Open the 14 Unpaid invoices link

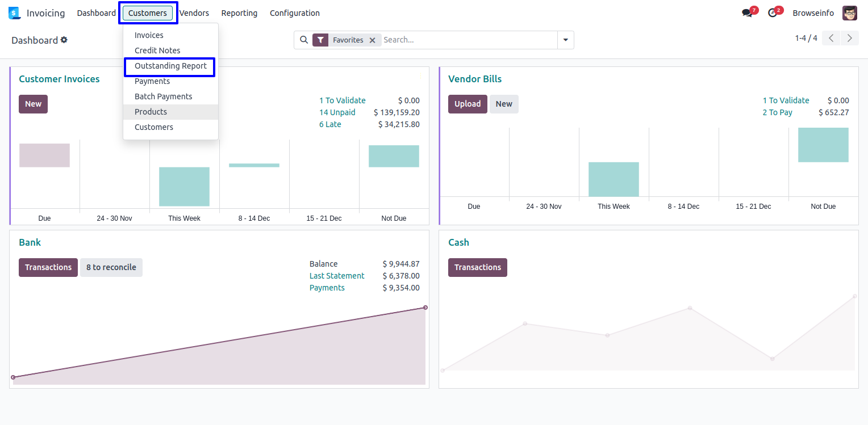(x=337, y=112)
